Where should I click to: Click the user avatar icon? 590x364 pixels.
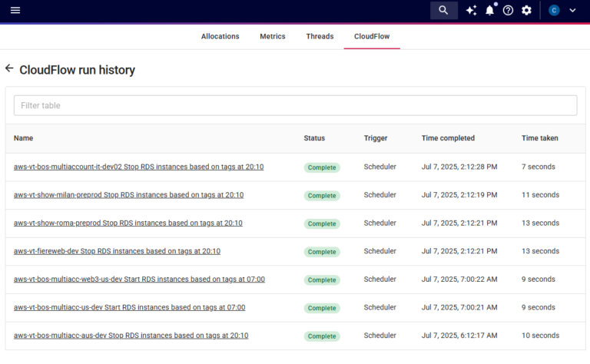point(554,10)
